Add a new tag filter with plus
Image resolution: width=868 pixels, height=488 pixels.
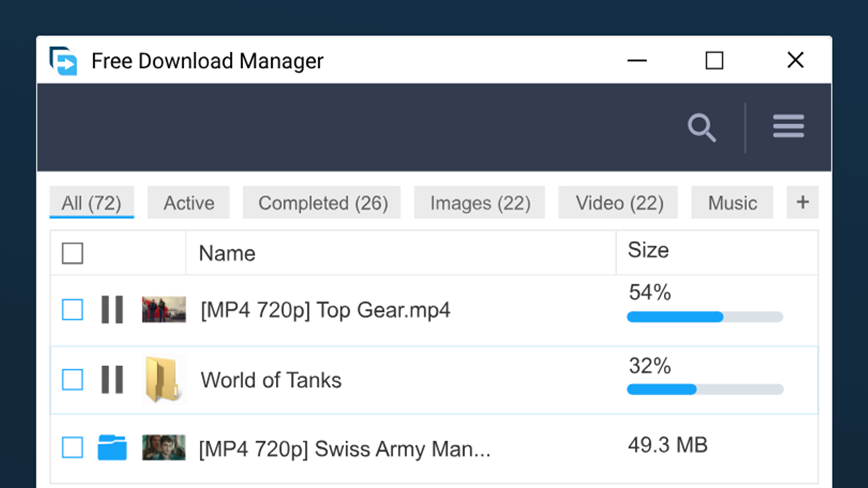[802, 202]
